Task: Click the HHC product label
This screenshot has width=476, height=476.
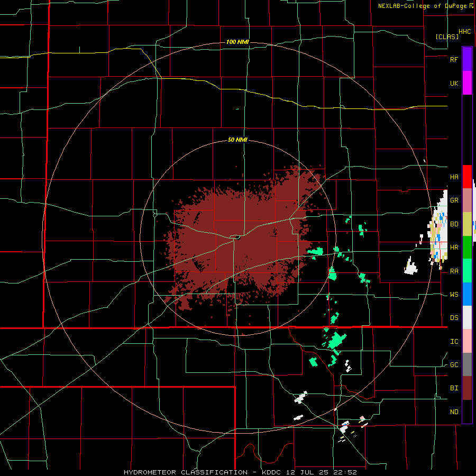Action: tap(465, 32)
